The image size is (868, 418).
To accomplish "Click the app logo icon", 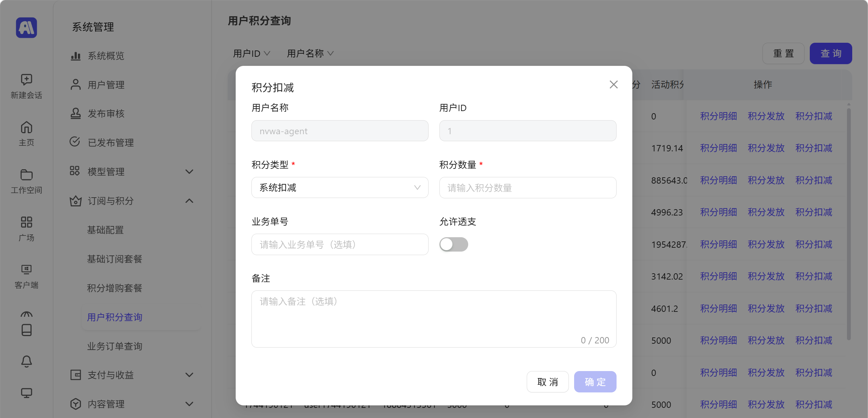I will [x=26, y=28].
